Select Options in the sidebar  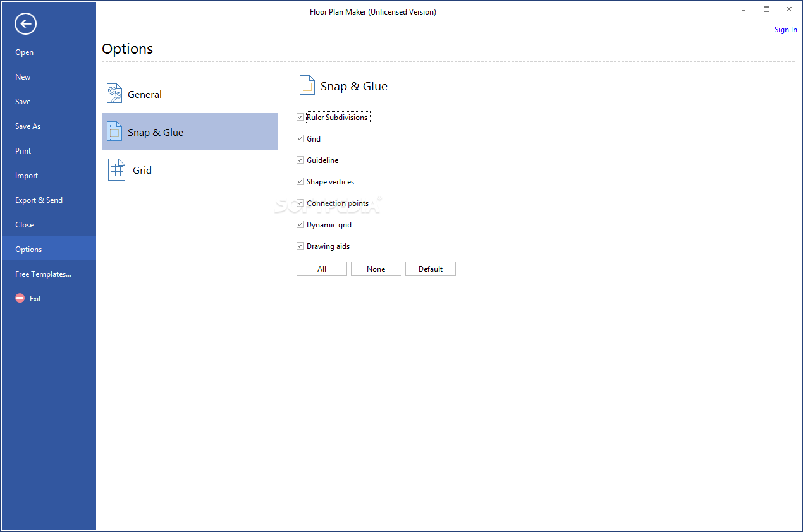tap(49, 248)
